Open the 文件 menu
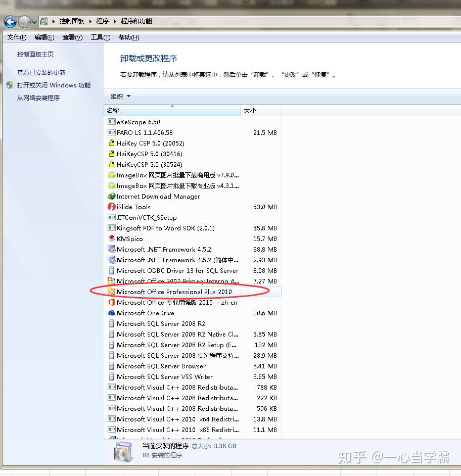This screenshot has height=476, width=461. pyautogui.click(x=16, y=37)
